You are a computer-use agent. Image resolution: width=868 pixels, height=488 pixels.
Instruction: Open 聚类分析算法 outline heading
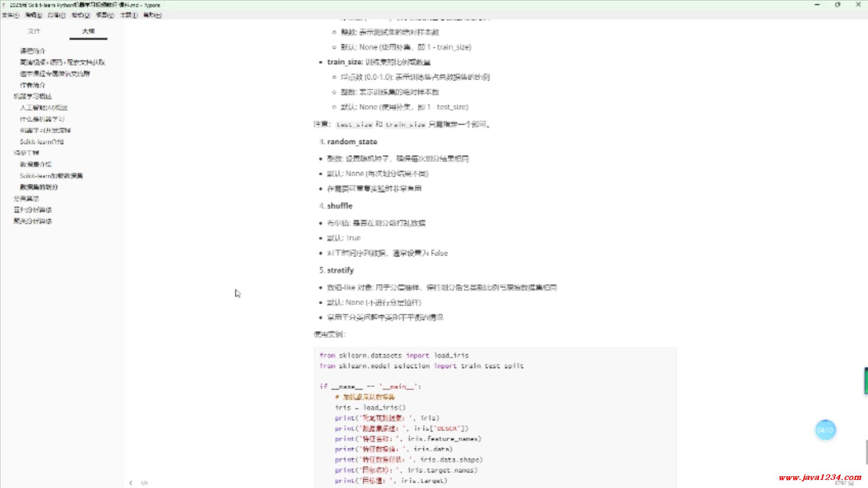tap(33, 221)
